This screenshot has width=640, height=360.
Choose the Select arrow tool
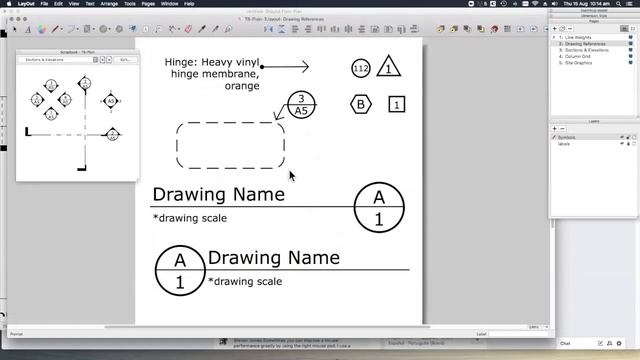pos(15,29)
